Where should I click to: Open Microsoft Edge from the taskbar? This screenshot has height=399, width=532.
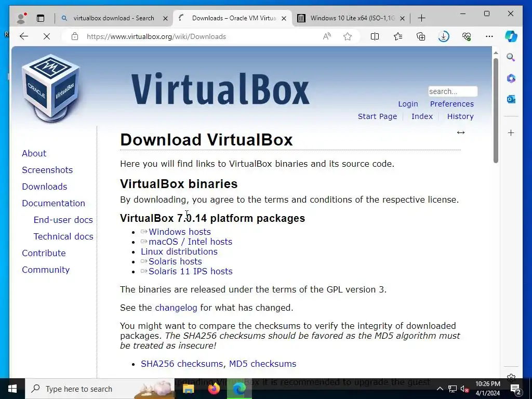click(x=239, y=389)
